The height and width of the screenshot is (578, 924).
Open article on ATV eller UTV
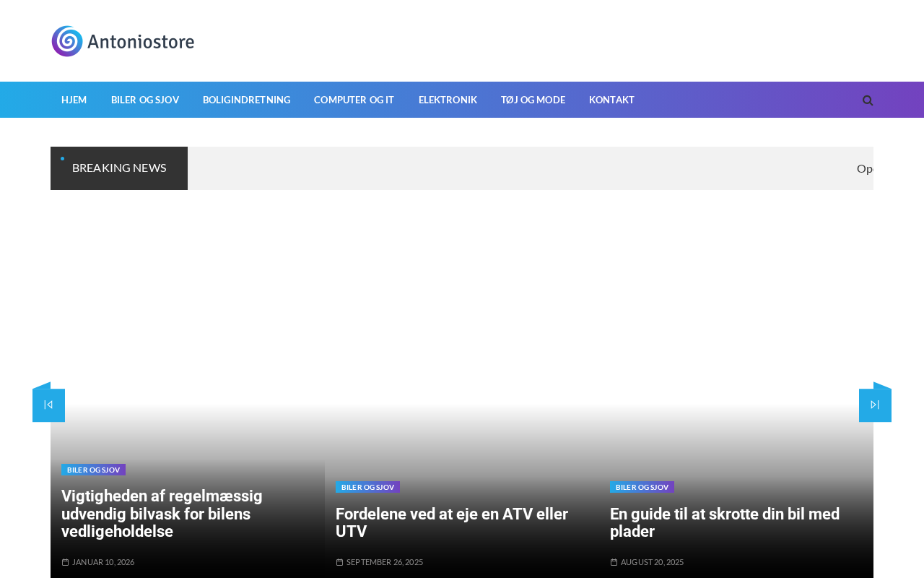coord(451,522)
